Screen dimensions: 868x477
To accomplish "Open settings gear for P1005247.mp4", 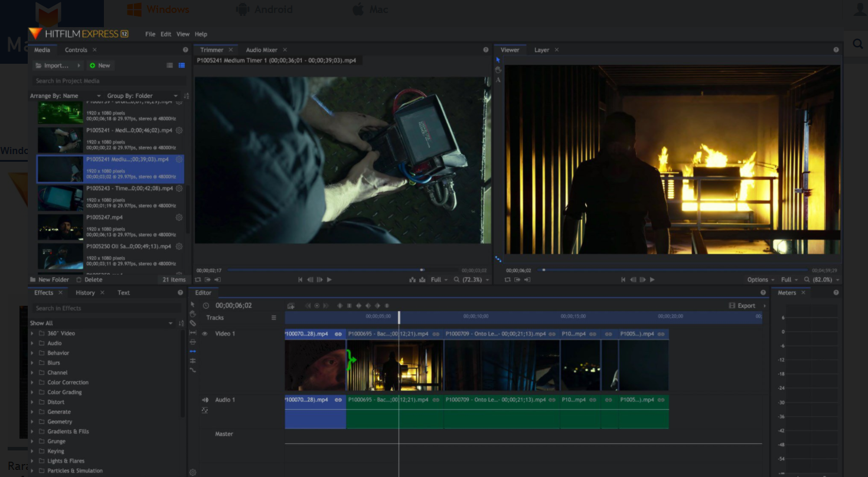I will (179, 217).
